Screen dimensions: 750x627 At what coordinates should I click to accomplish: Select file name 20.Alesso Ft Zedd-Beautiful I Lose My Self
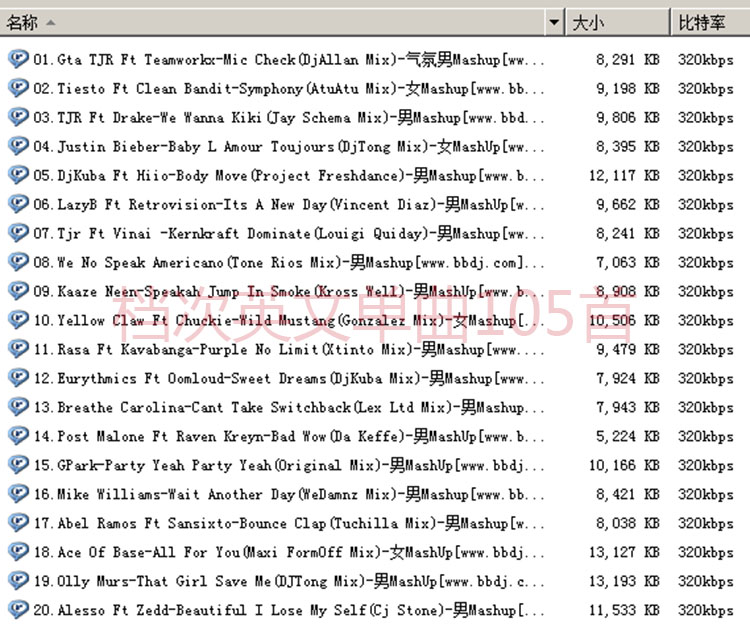tap(288, 610)
